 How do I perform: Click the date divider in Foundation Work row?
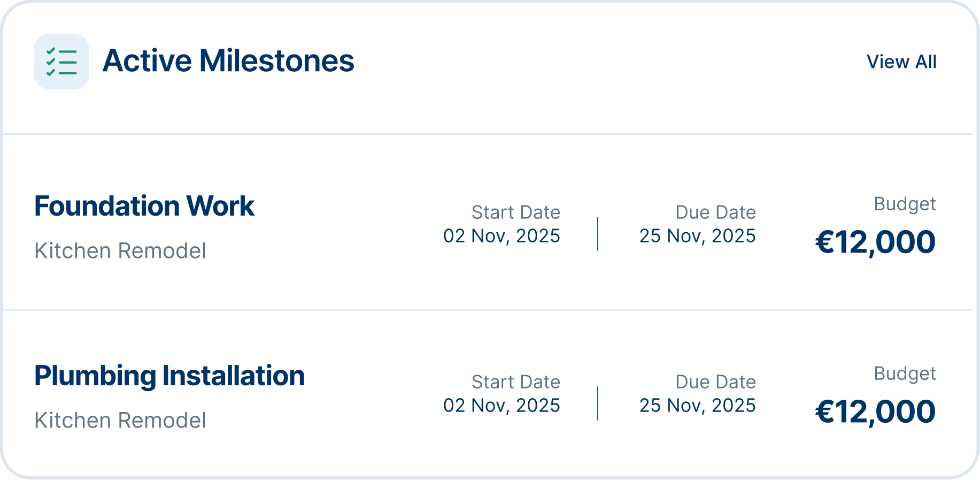click(598, 234)
